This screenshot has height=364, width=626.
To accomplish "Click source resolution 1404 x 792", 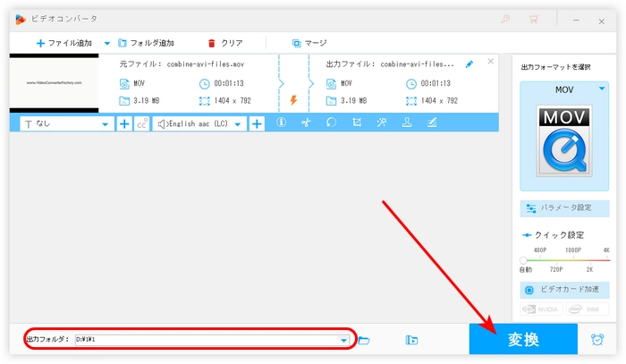I will [x=233, y=101].
